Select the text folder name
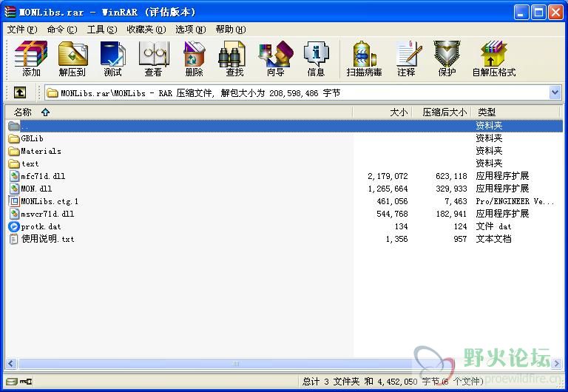 (30, 163)
